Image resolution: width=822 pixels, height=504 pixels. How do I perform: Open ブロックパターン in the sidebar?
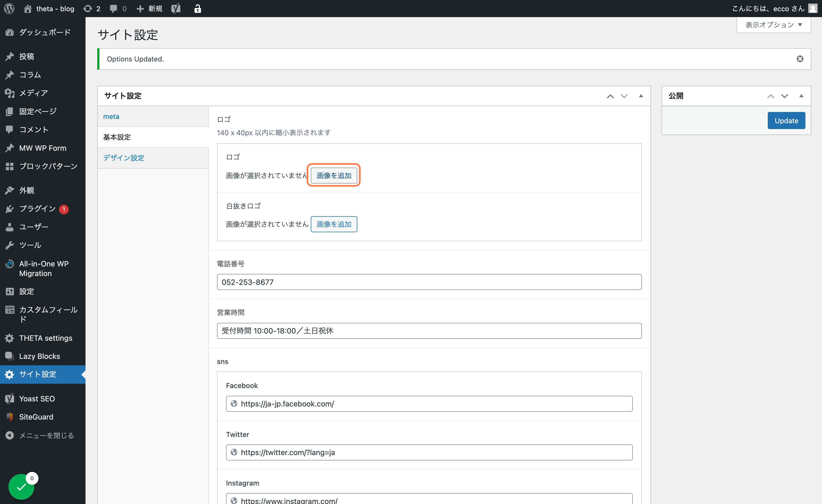click(43, 166)
